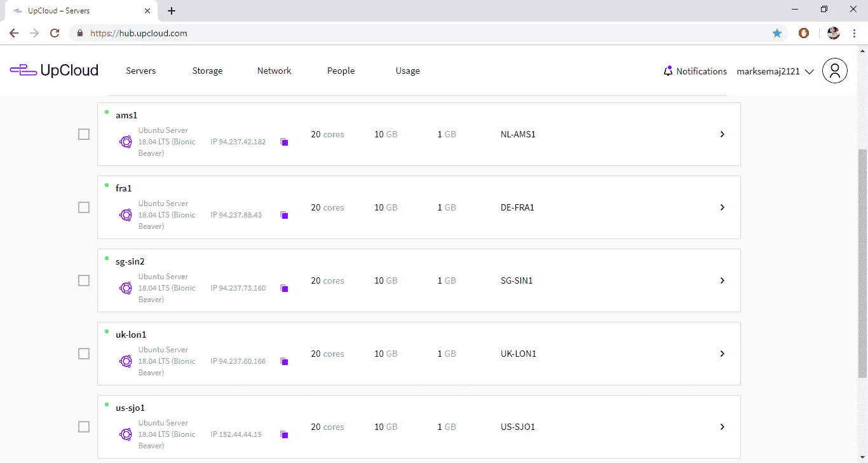Copy the fra1 IP address
868x463 pixels.
click(285, 215)
